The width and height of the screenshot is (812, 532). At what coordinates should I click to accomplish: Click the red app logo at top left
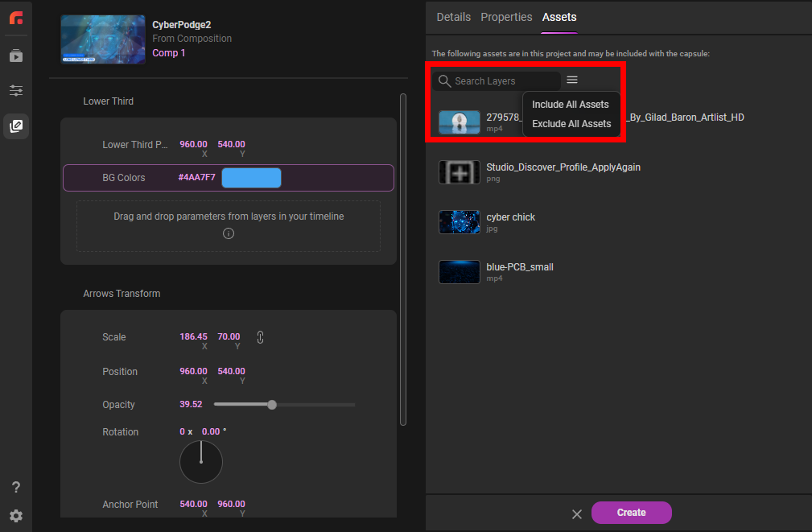pos(15,18)
